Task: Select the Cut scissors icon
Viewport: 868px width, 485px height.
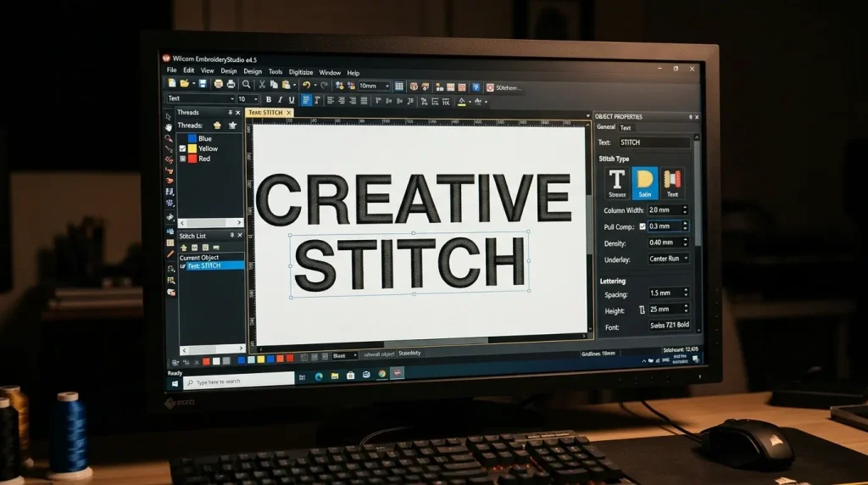Action: pyautogui.click(x=262, y=85)
